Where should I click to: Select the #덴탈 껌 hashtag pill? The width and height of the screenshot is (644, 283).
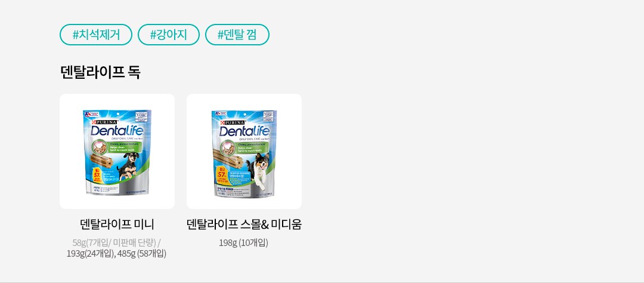pos(237,35)
